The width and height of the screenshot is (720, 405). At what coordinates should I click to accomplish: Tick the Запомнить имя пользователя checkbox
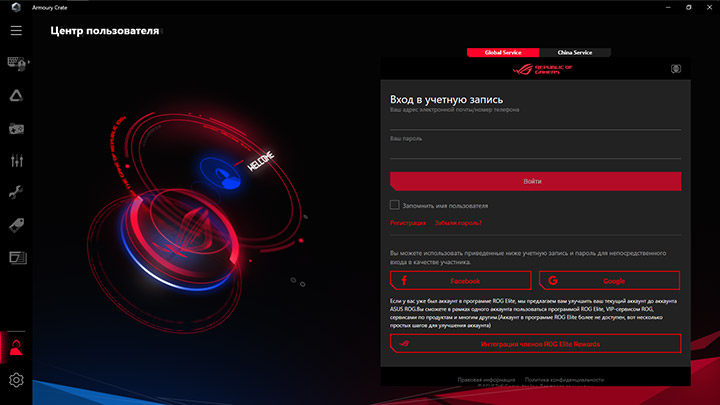(394, 205)
